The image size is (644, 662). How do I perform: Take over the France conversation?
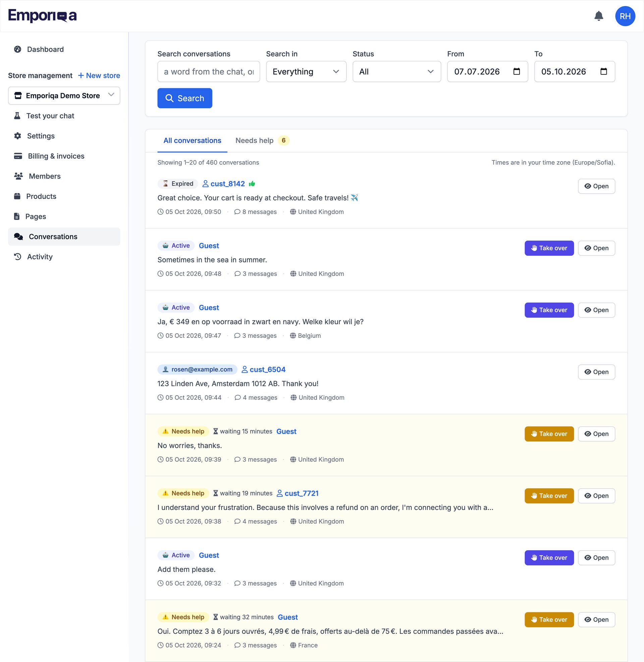point(549,619)
